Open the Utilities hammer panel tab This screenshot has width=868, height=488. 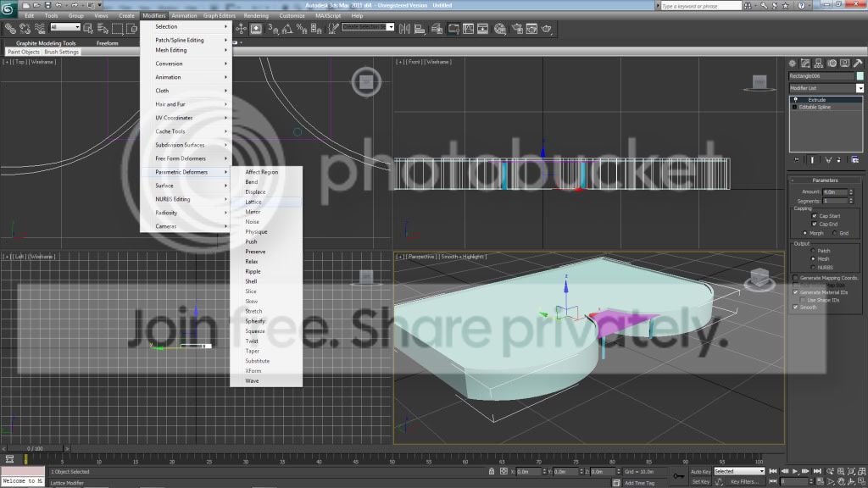click(x=858, y=64)
